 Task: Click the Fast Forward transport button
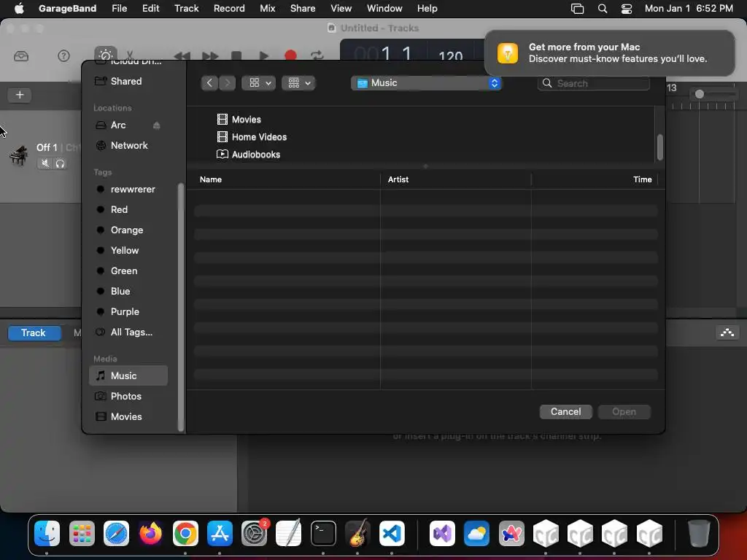[209, 56]
